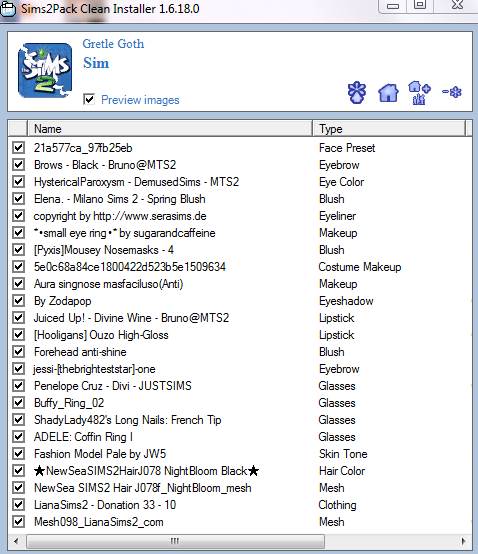Click the horizontal scrollbar right arrow
Viewport: 478px width, 554px height.
pyautogui.click(x=463, y=541)
